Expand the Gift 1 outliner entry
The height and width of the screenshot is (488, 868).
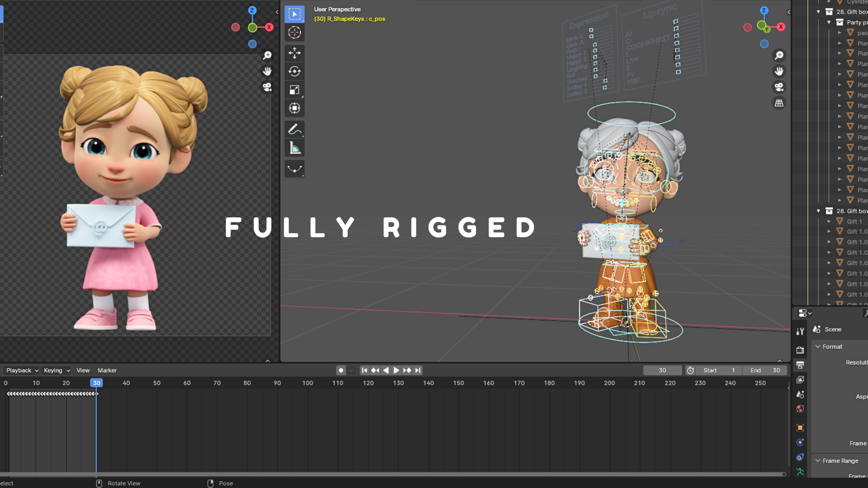[x=830, y=221]
